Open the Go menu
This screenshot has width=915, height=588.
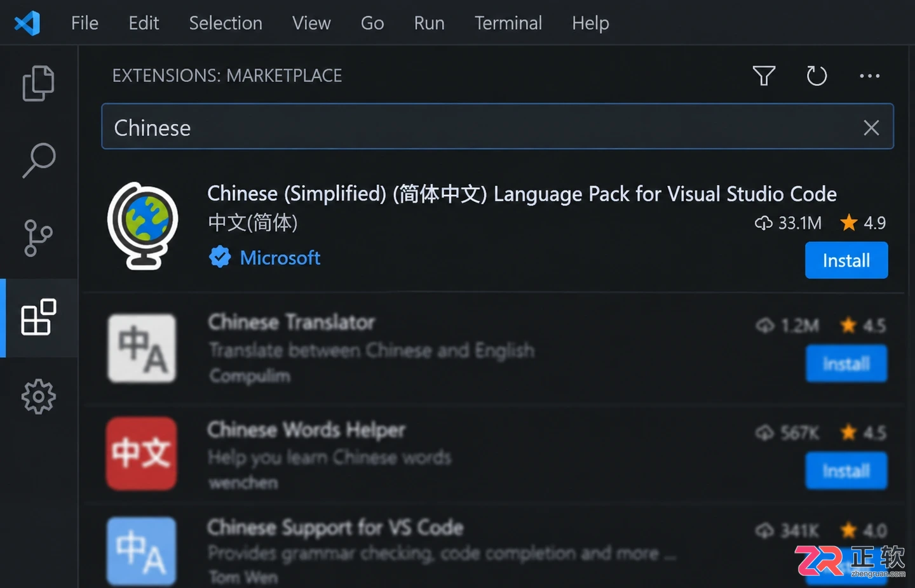pyautogui.click(x=372, y=23)
